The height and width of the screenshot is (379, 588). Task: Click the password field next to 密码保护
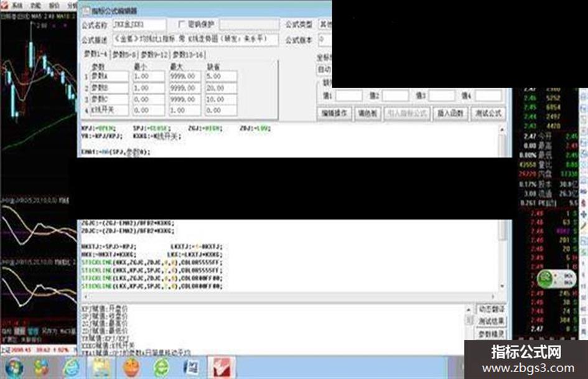point(249,24)
